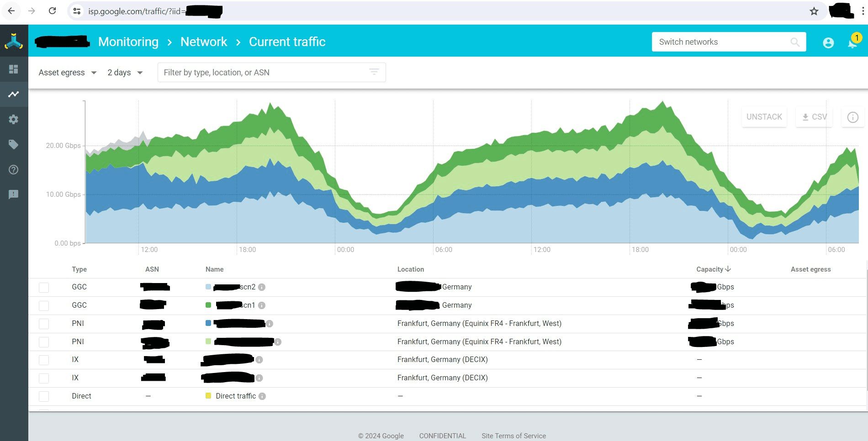Click the green scn1 color swatch
The width and height of the screenshot is (868, 441).
[x=208, y=305]
